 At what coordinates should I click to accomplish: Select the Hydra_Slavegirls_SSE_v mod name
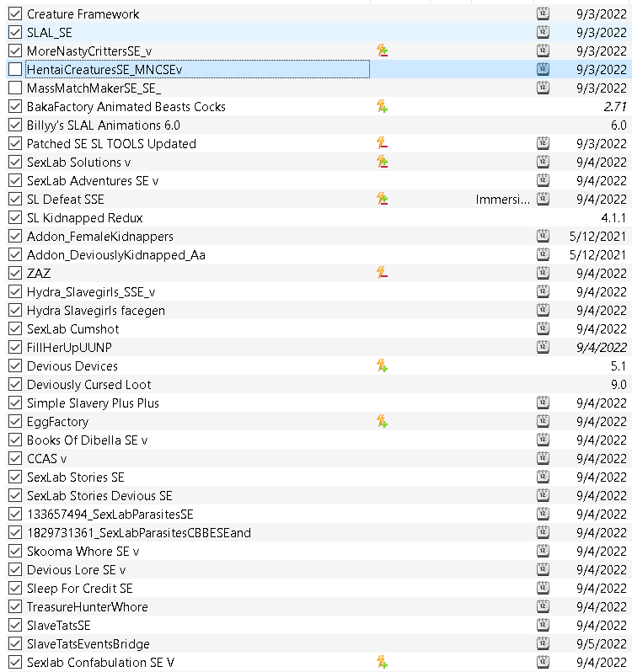pyautogui.click(x=91, y=292)
